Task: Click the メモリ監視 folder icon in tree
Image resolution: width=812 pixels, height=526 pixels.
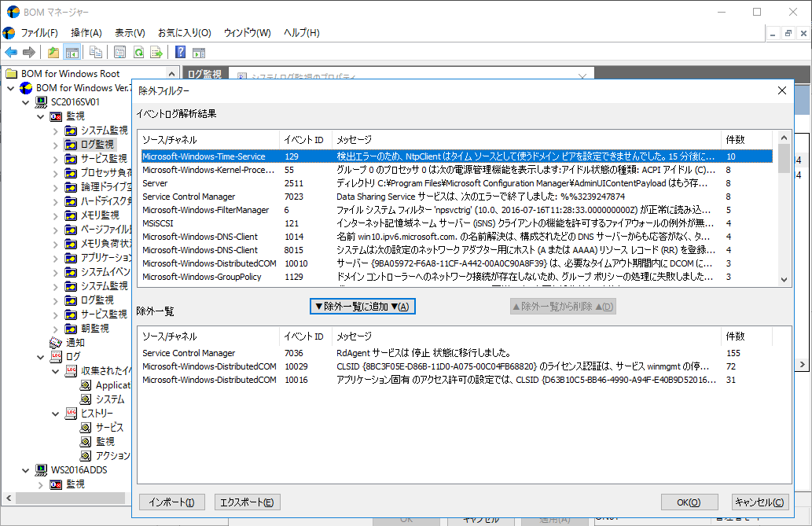Action: pos(71,215)
